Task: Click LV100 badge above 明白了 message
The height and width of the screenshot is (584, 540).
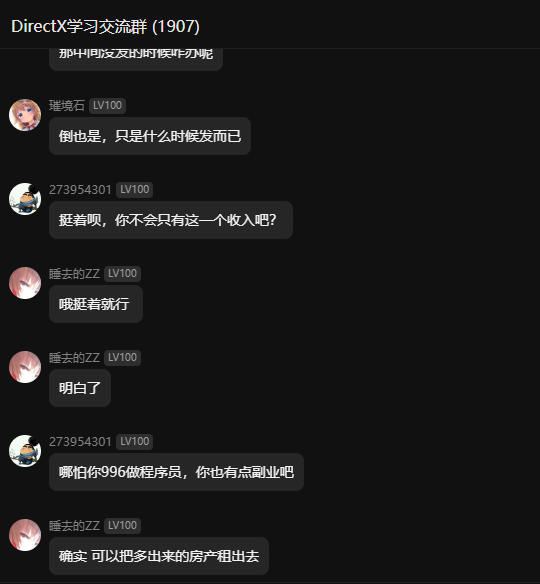Action: coord(122,358)
